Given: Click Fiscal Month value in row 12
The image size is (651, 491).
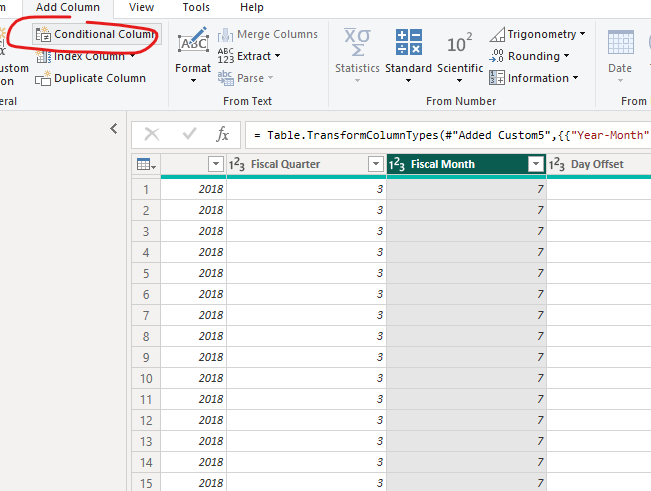Looking at the screenshot, I should (466, 420).
